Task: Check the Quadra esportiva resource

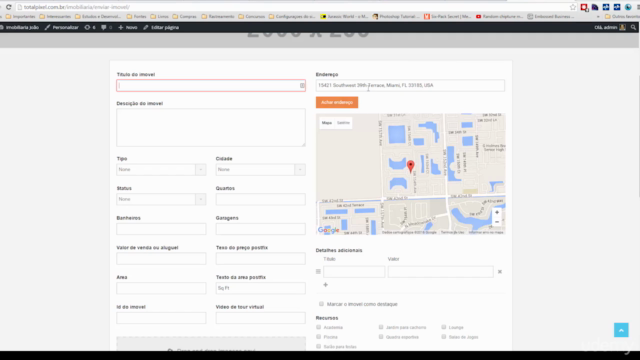Action: [x=381, y=337]
